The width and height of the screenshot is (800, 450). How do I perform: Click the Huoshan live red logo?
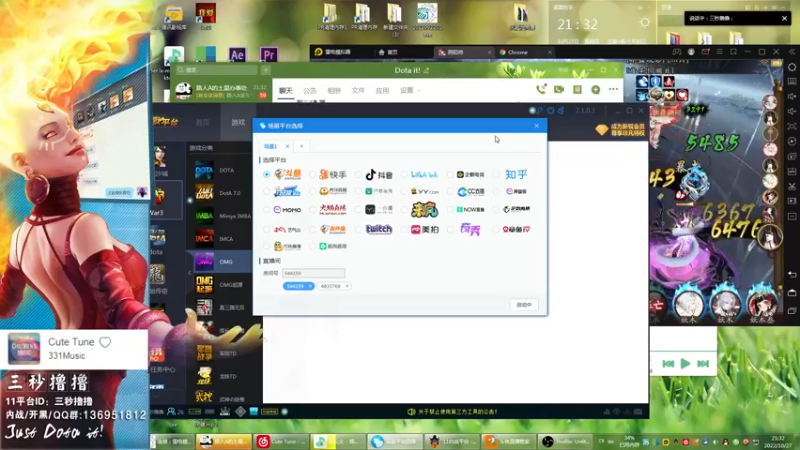333,210
